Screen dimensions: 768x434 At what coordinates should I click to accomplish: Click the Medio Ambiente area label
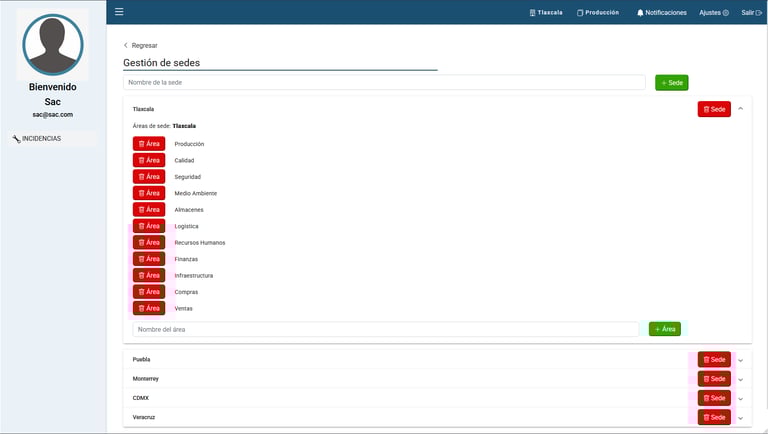195,193
